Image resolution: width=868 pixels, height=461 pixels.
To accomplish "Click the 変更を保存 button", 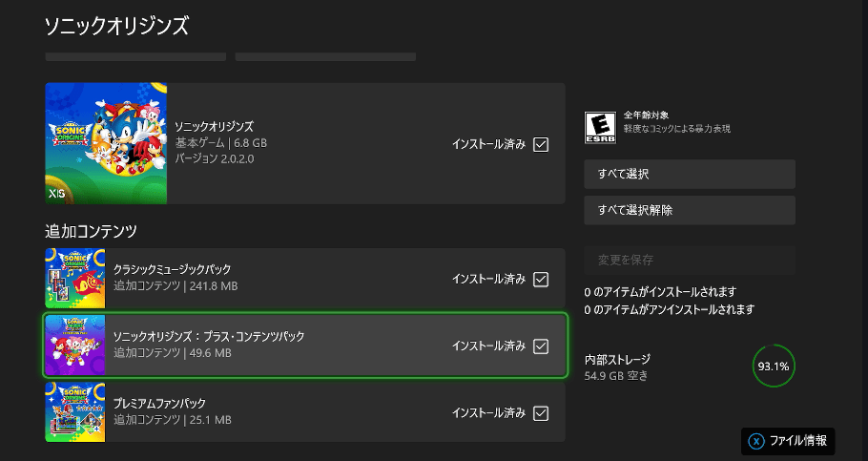I will point(690,260).
